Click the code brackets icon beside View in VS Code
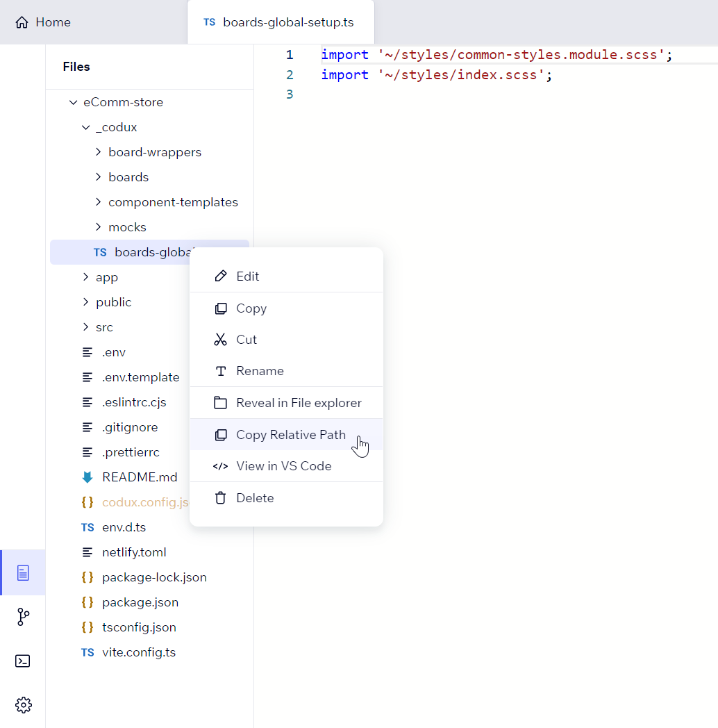The width and height of the screenshot is (718, 728). click(220, 466)
